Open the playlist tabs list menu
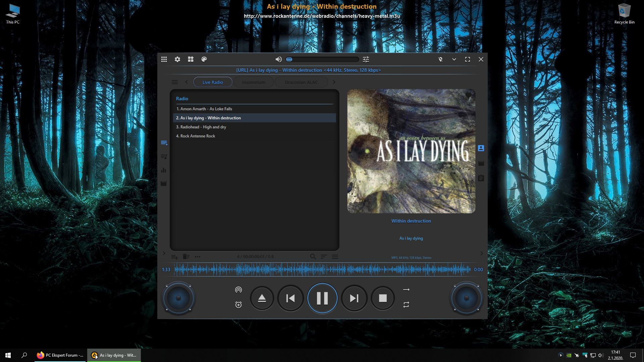This screenshot has width=644, height=362. click(175, 82)
